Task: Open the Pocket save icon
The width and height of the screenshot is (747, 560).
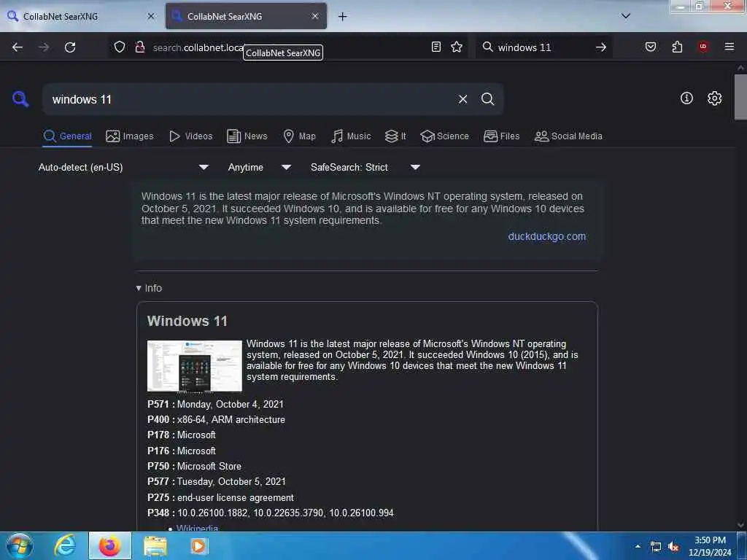Action: [x=651, y=47]
